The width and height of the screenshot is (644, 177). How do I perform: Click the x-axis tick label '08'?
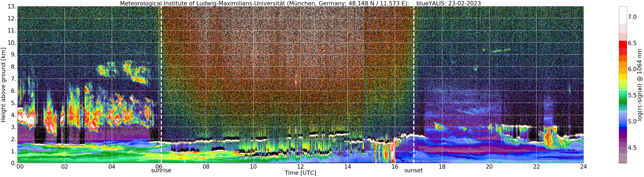click(x=206, y=167)
